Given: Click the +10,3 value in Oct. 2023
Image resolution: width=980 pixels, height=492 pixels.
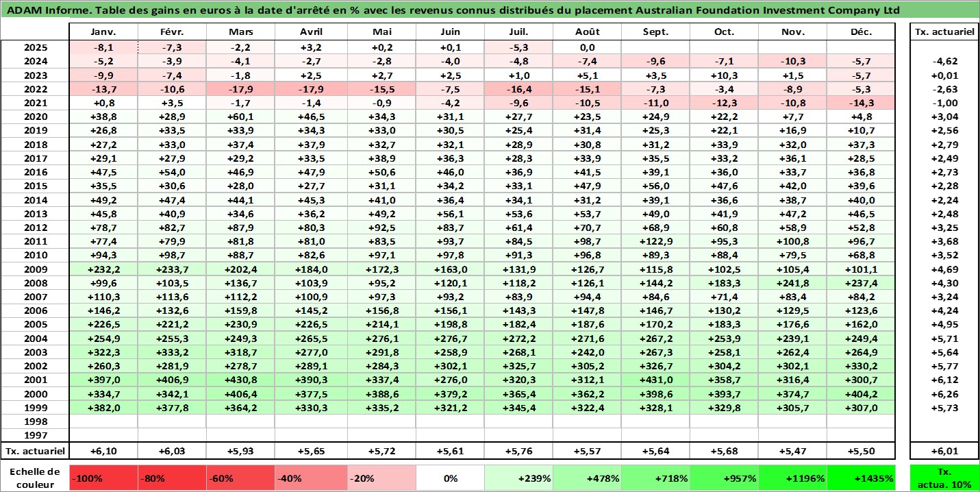Looking at the screenshot, I should coord(724,75).
